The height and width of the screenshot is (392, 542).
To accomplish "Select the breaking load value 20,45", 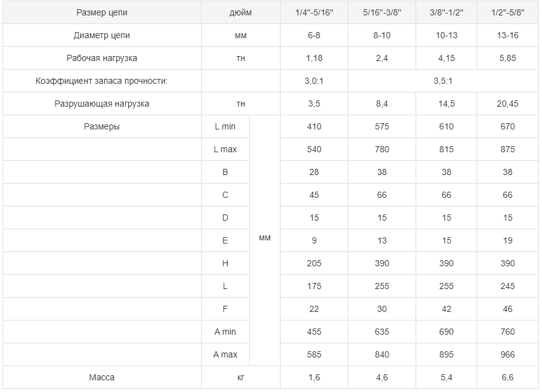I will (x=507, y=104).
